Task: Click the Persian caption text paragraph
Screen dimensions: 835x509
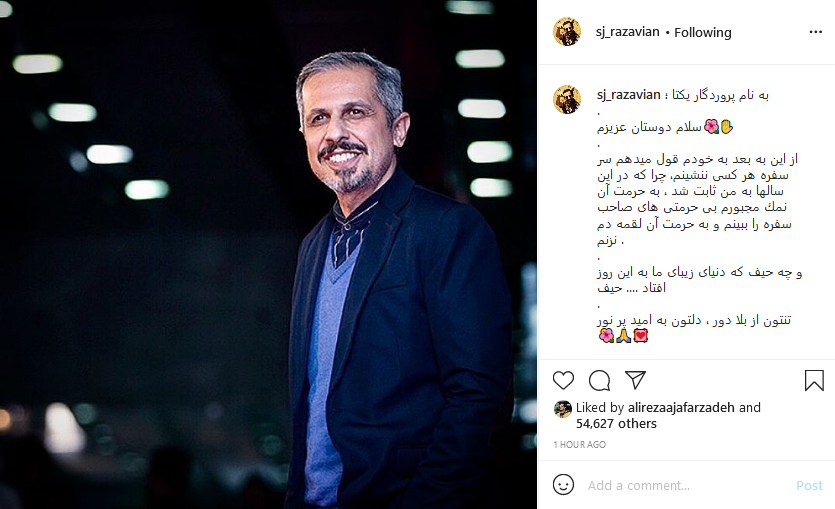Action: point(698,200)
